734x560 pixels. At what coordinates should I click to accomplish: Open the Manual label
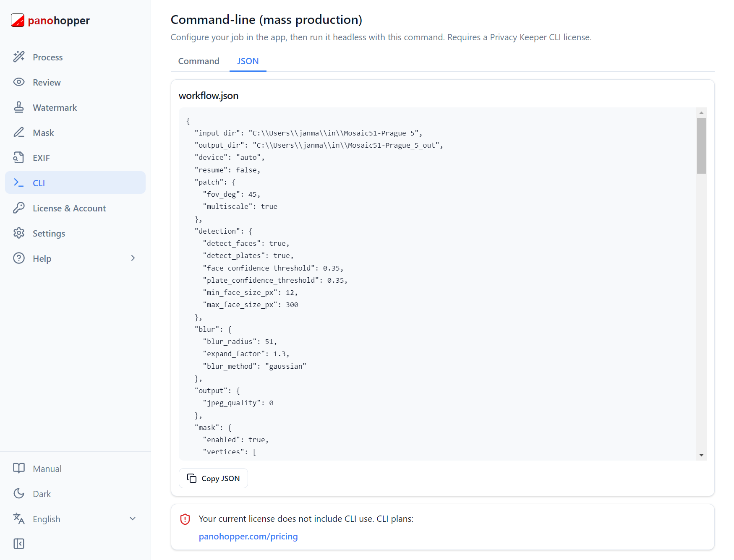47,469
